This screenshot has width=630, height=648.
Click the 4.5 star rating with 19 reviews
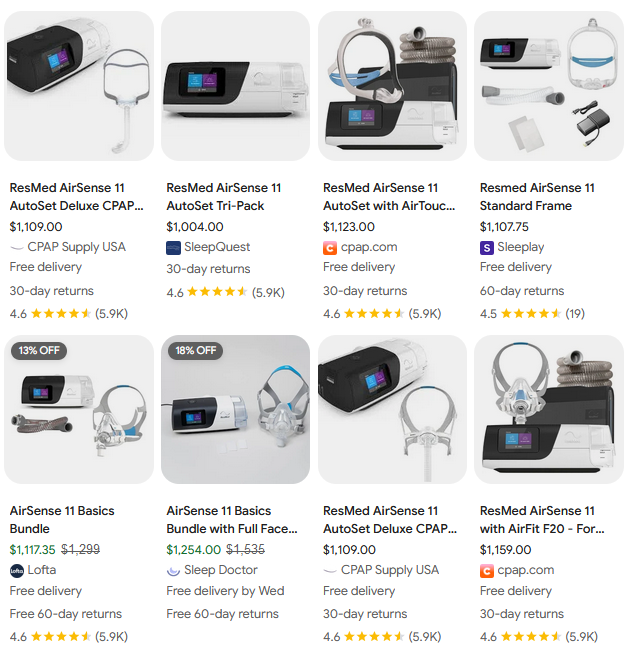pyautogui.click(x=532, y=314)
